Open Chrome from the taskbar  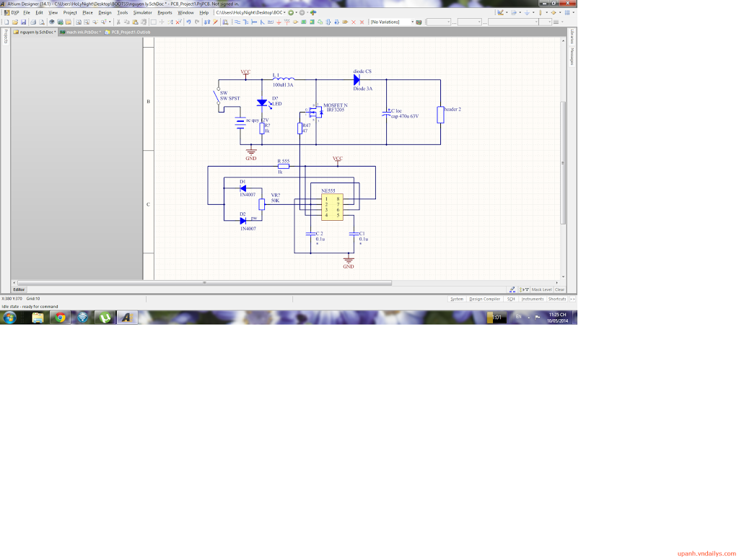coord(60,318)
